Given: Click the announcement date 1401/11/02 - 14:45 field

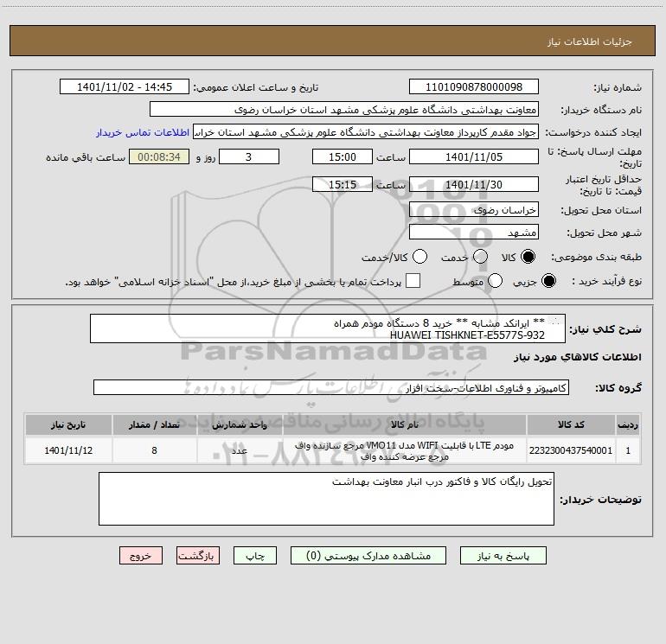Looking at the screenshot, I should (125, 87).
